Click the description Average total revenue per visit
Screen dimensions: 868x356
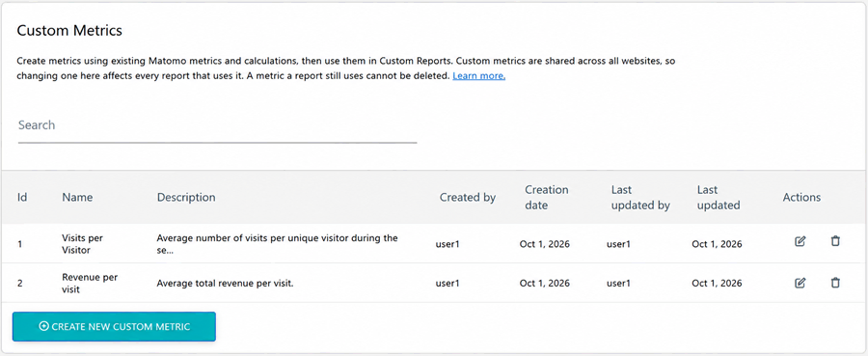[225, 284]
